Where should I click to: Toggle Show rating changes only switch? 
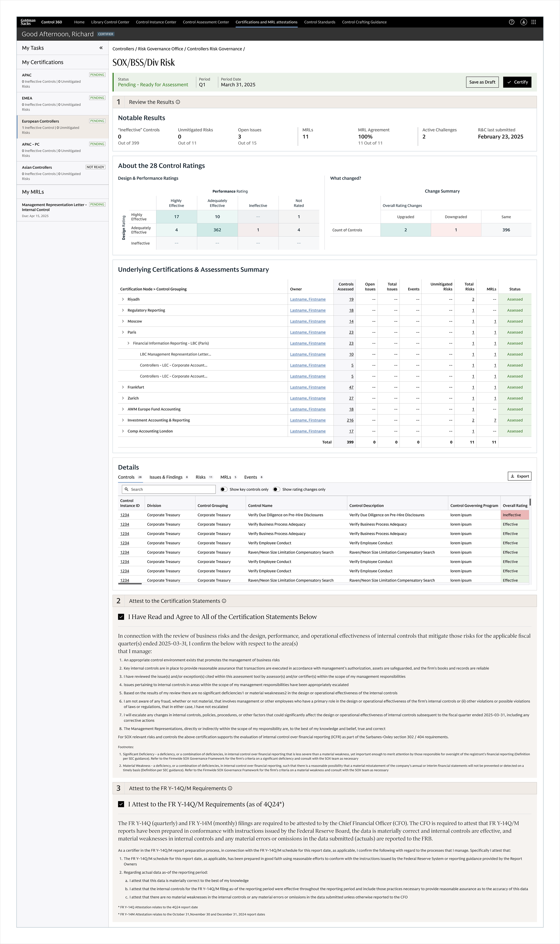coord(276,490)
